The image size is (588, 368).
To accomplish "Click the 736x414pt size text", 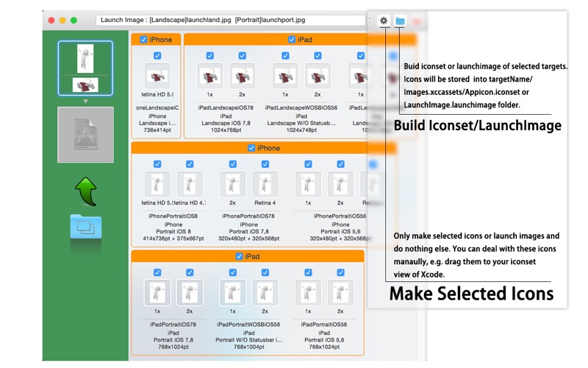I will (x=157, y=130).
